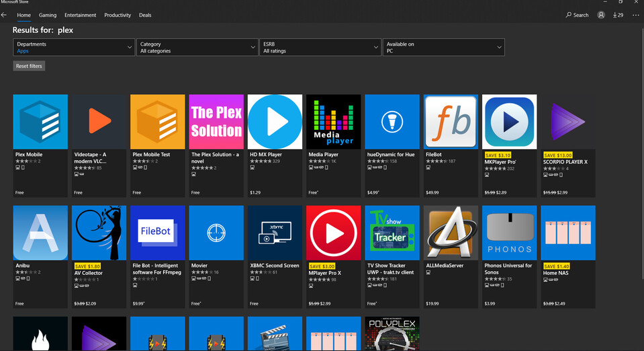Click the SAVE $3.10 badge on MKPlayer Pro
Image resolution: width=644 pixels, height=351 pixels.
pyautogui.click(x=498, y=155)
